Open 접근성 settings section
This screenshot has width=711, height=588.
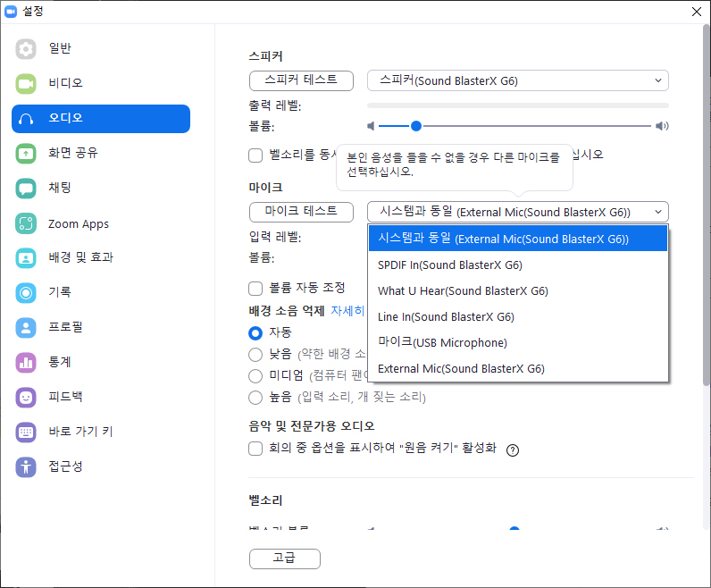coord(101,466)
